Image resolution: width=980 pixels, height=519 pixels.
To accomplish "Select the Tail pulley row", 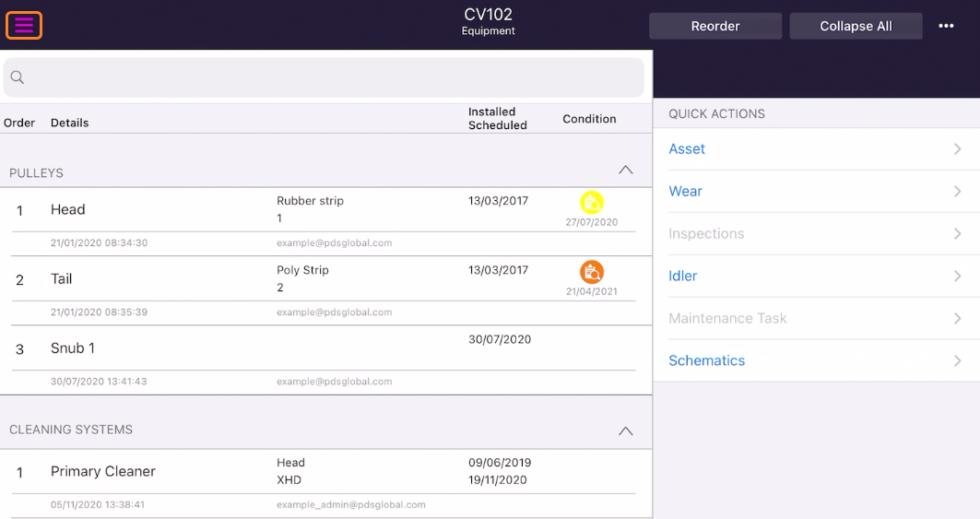I will click(x=325, y=290).
